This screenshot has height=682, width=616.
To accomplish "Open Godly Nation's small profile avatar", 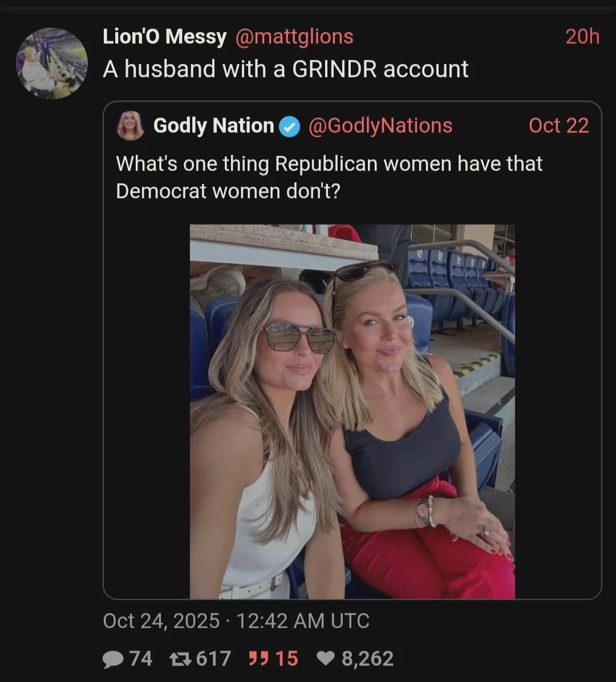I will tap(130, 126).
